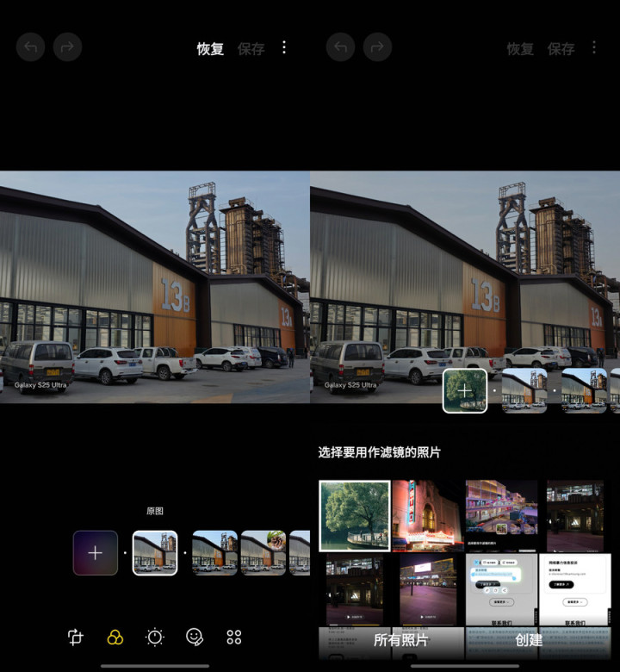
Task: Click 保存 in the left editor
Action: (x=251, y=49)
